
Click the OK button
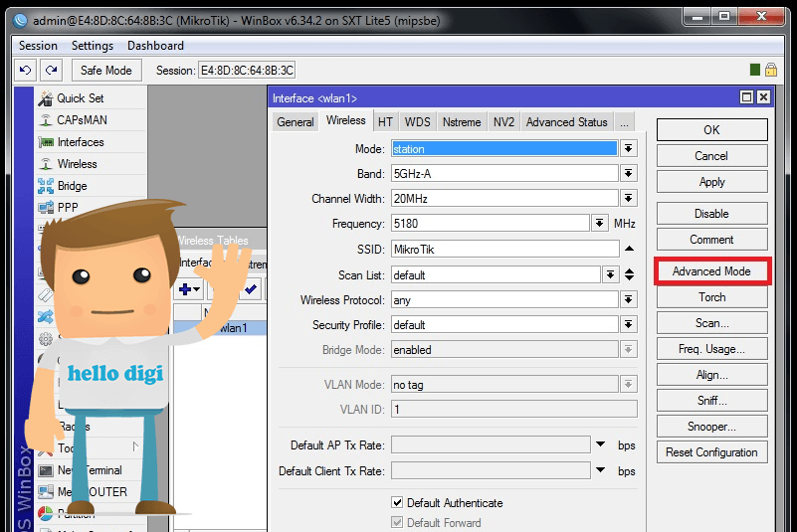point(711,130)
